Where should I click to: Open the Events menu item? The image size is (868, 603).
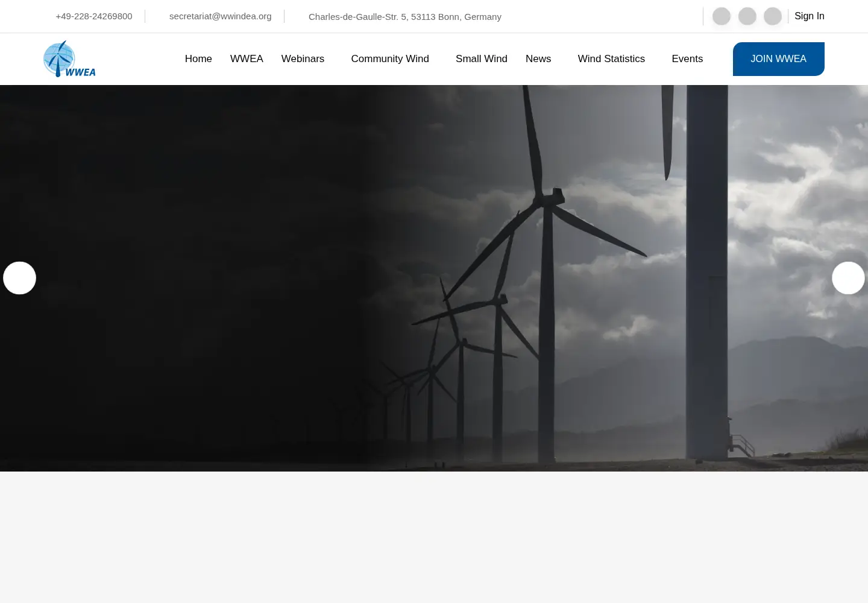pos(687,59)
